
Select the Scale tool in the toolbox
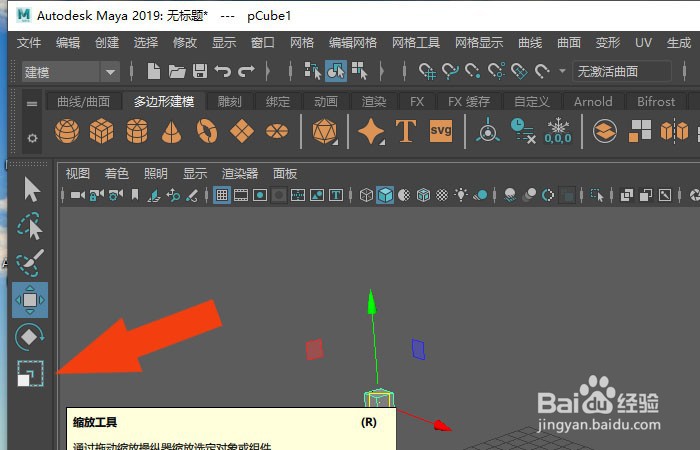pyautogui.click(x=30, y=373)
